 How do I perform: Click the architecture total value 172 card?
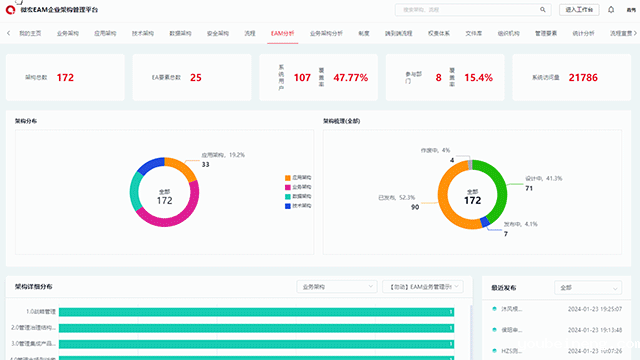point(65,78)
